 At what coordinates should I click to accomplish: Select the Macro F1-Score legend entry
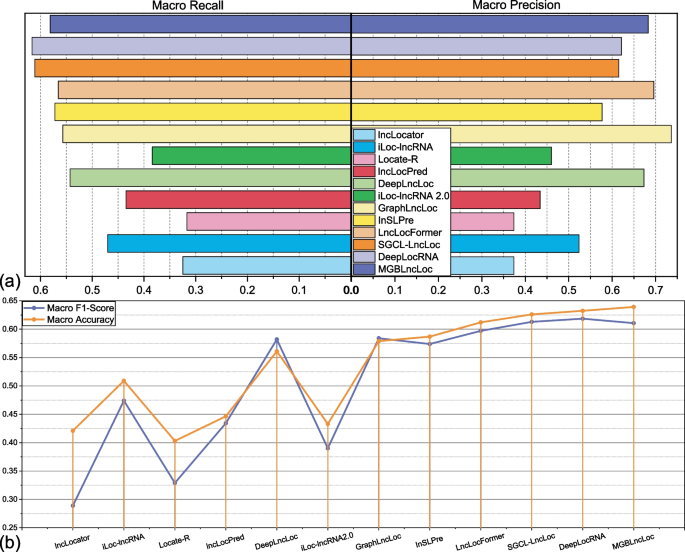pos(69,308)
